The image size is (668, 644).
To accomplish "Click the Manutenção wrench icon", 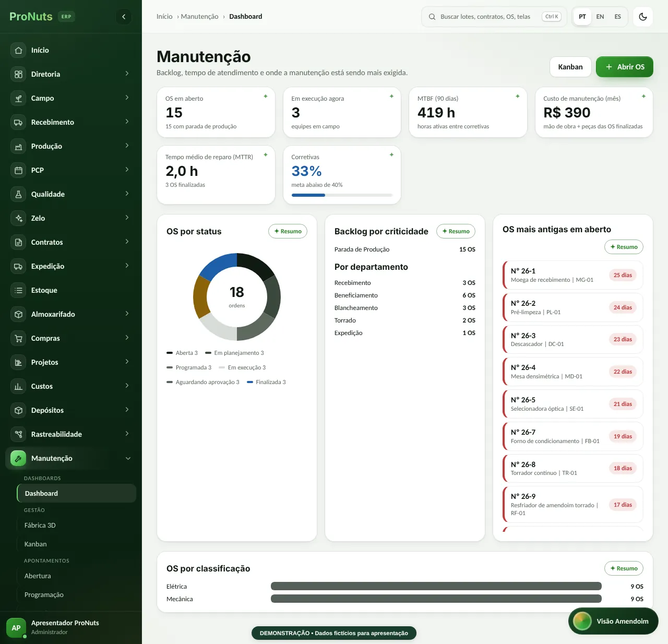I will [x=18, y=458].
